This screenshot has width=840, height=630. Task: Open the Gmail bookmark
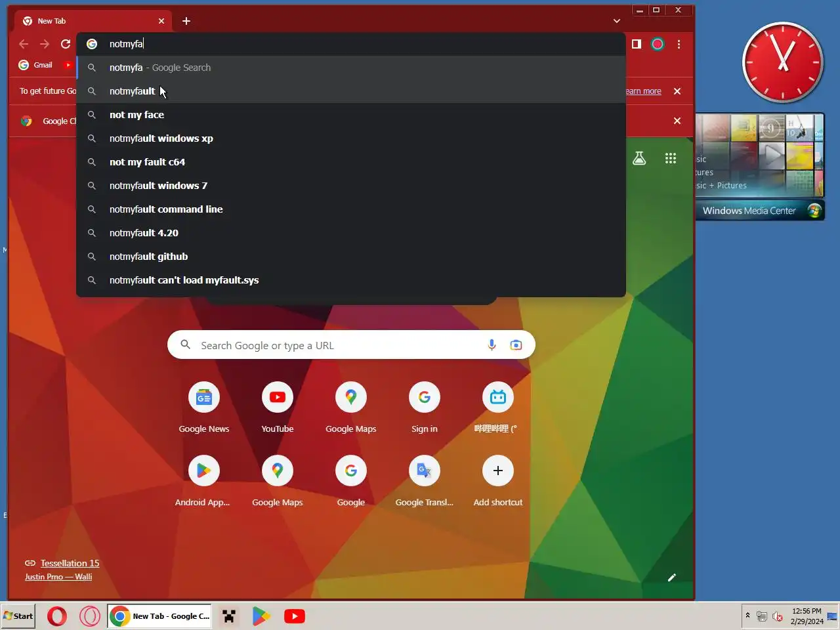click(x=35, y=65)
